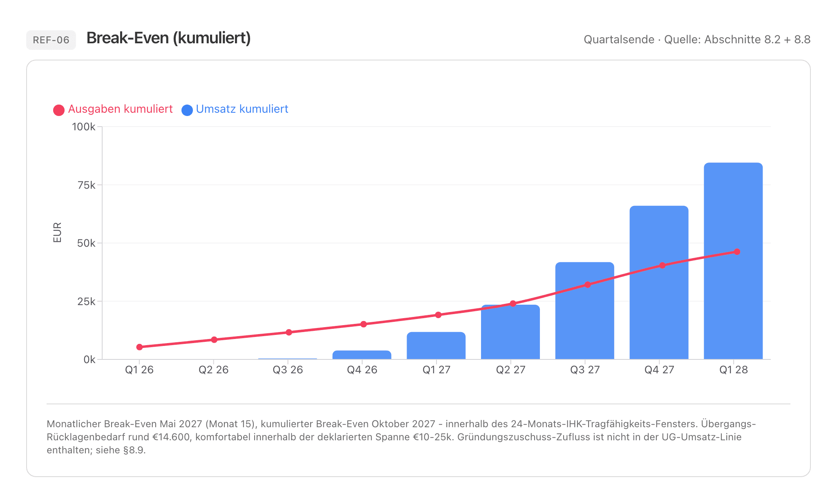Click the Q1 28 expense line marker
This screenshot has height=504, width=837.
(737, 252)
